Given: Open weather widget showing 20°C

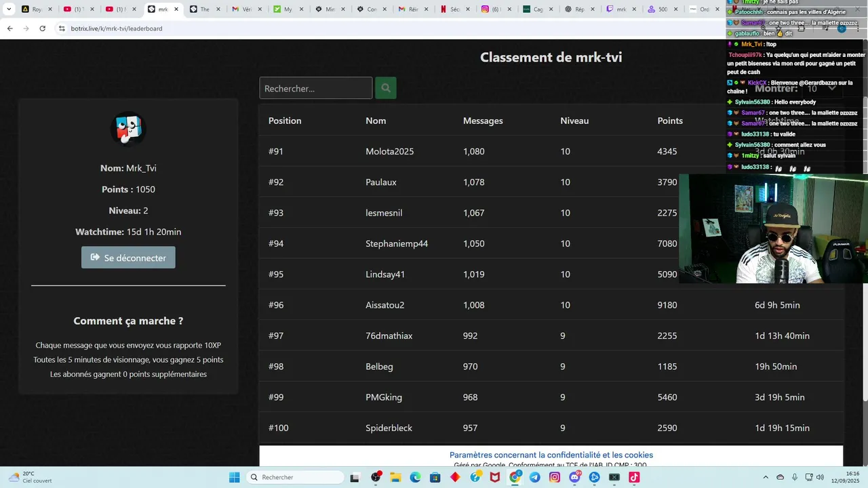Looking at the screenshot, I should coord(31,477).
